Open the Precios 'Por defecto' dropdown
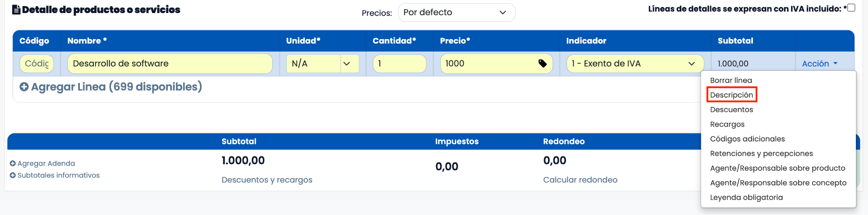This screenshot has height=215, width=868. [x=456, y=13]
